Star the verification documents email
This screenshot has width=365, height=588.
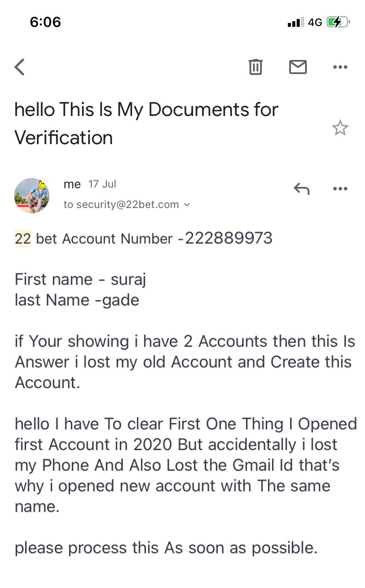(x=340, y=128)
